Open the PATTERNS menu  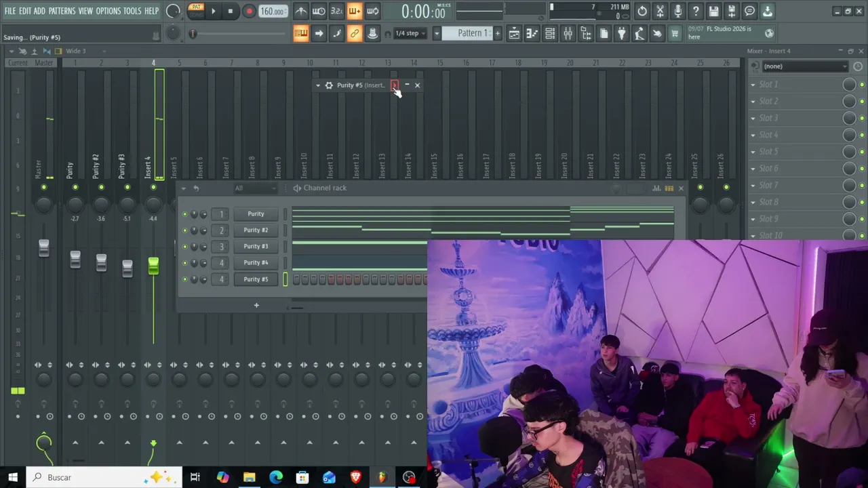[x=62, y=11]
